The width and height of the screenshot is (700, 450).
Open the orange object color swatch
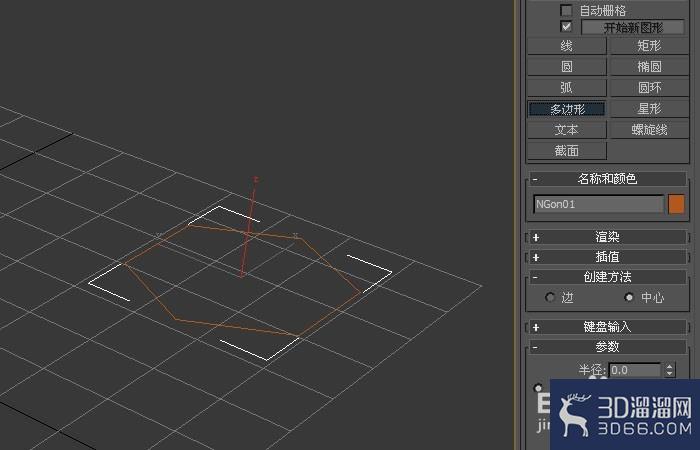(676, 204)
